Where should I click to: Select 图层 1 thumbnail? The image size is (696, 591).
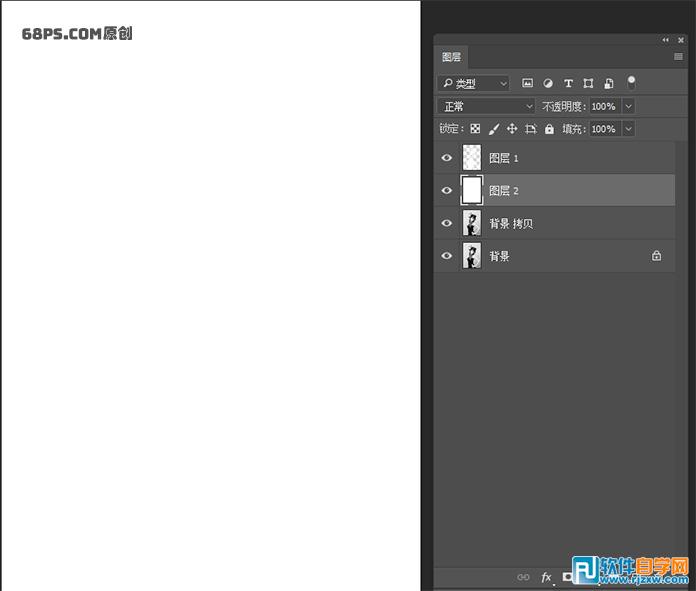(471, 158)
